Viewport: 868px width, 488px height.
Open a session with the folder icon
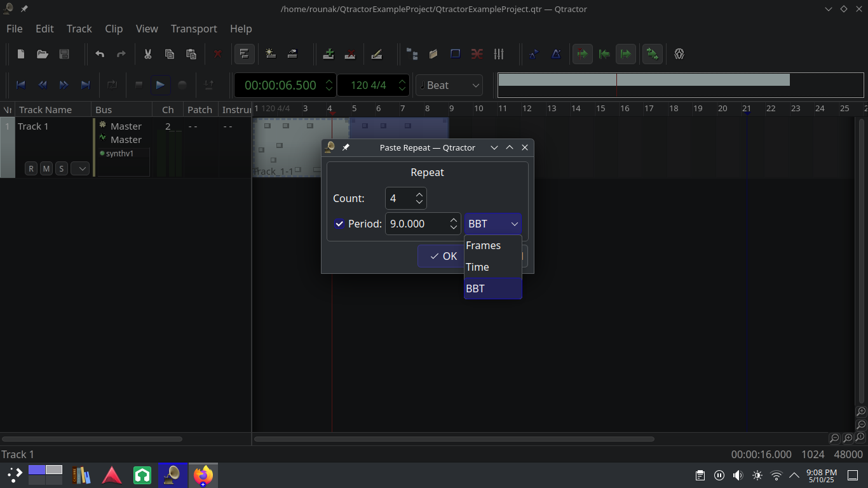coord(43,54)
